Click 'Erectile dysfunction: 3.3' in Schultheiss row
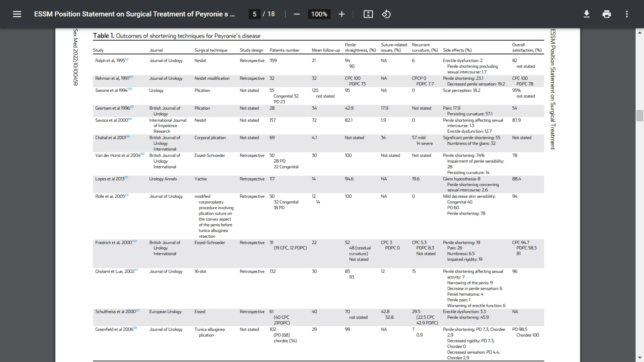This screenshot has width=644, height=362. 464,312
